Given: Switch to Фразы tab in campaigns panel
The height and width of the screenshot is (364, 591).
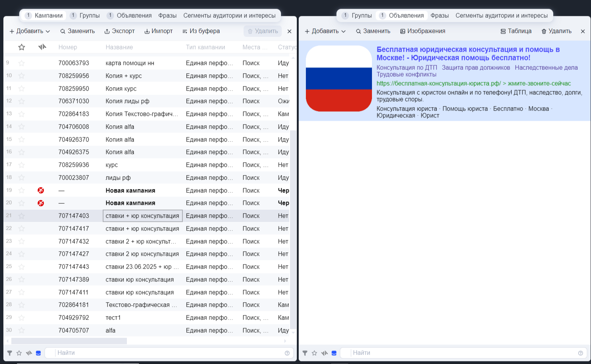Looking at the screenshot, I should click(167, 15).
